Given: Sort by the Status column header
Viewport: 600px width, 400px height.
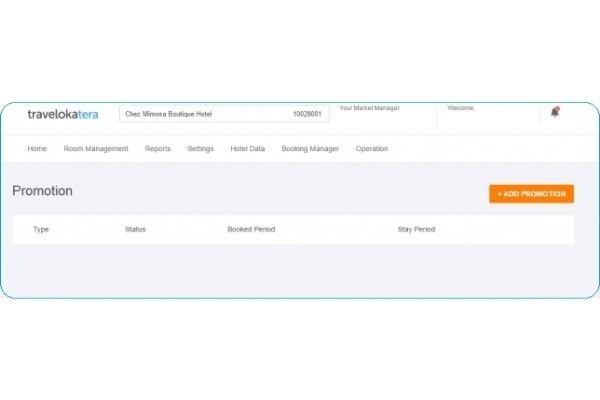Looking at the screenshot, I should coord(135,230).
